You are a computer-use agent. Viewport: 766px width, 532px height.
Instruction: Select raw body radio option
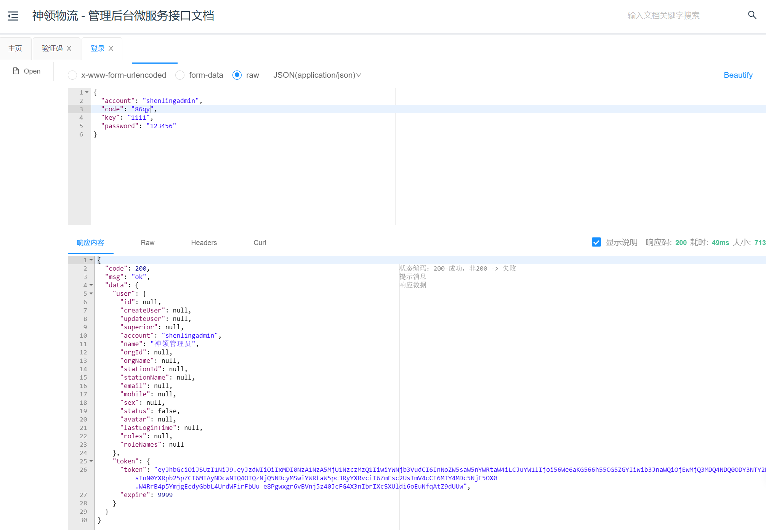[x=237, y=75]
